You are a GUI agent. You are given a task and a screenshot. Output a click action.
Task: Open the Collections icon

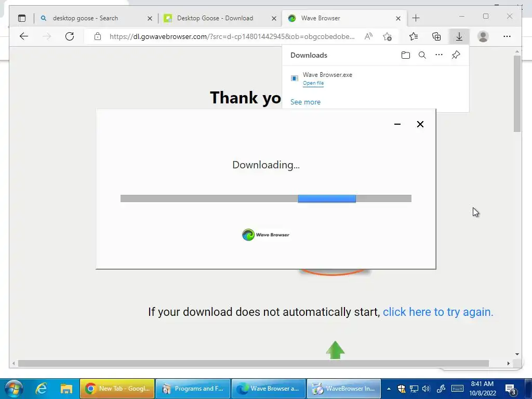coord(436,36)
